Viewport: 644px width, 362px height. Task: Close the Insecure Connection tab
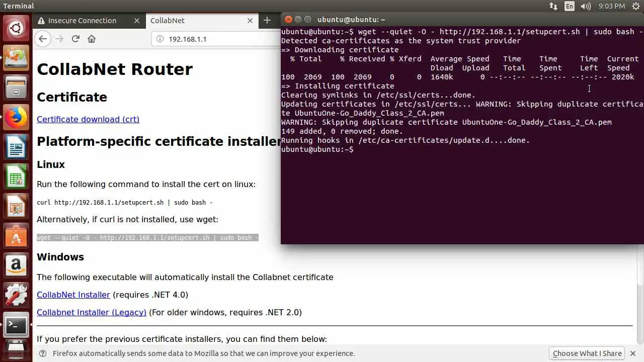point(137,21)
